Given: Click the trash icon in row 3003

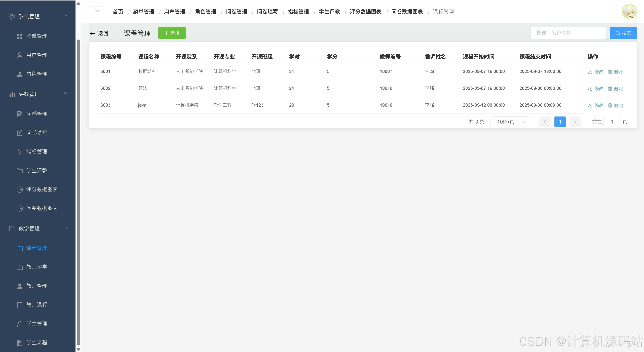Looking at the screenshot, I should [610, 105].
